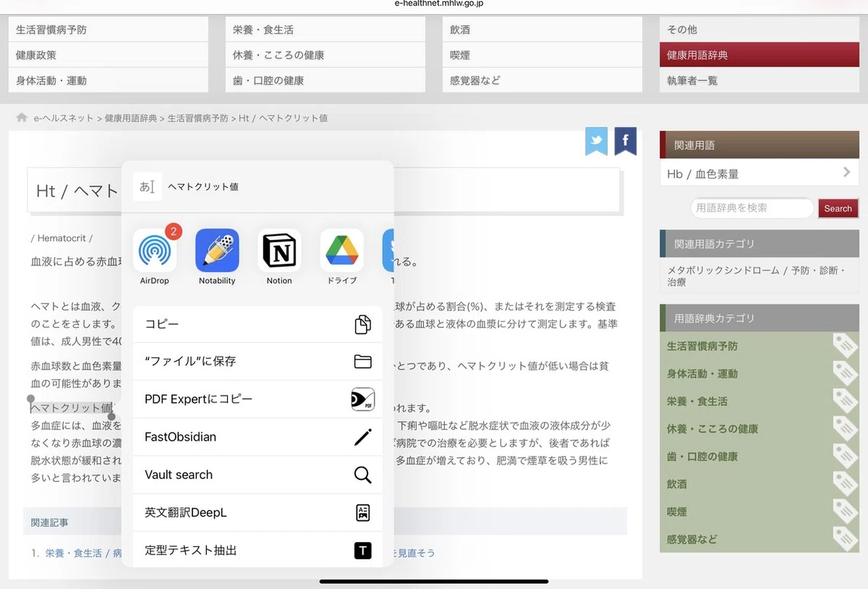Tap the copy documents icon
The width and height of the screenshot is (868, 589).
click(362, 324)
